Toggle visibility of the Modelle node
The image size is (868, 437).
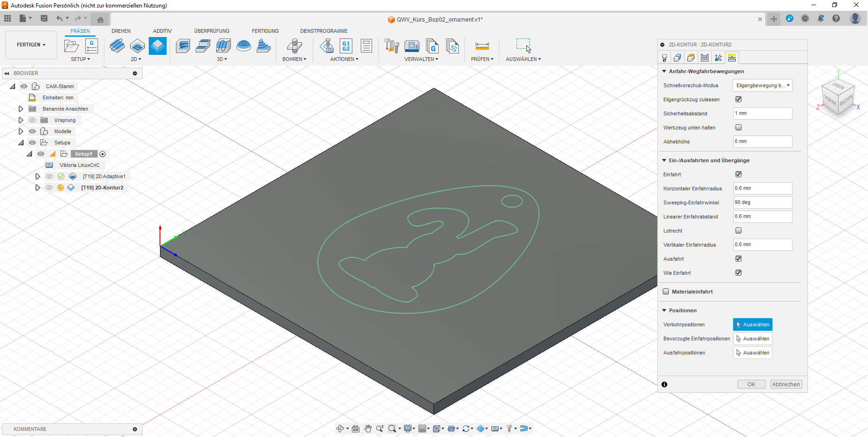click(x=32, y=131)
